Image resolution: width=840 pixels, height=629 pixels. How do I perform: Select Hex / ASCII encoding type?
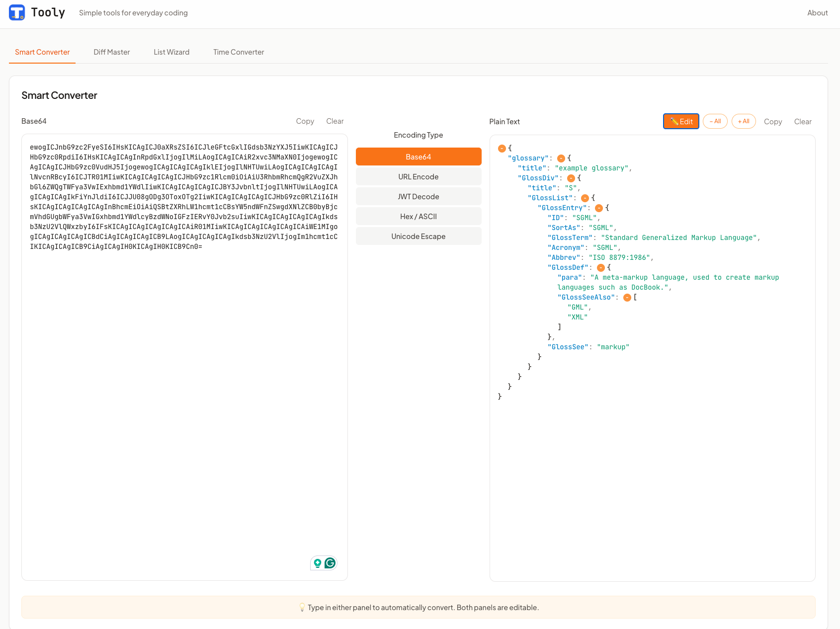pos(419,216)
